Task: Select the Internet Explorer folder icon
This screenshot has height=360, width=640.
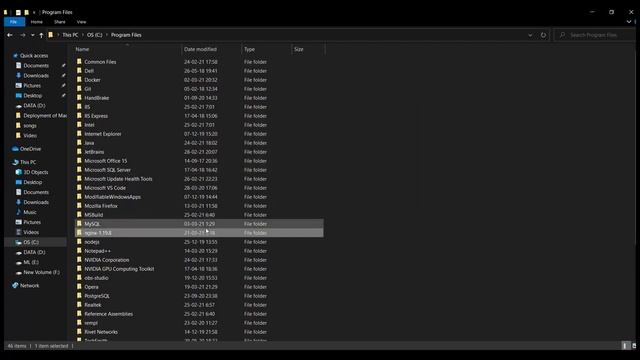Action: (79, 133)
